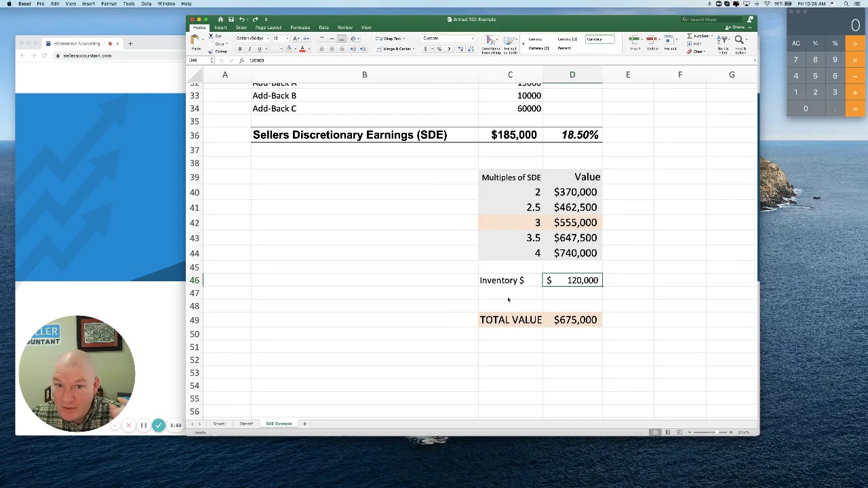Apply the Currency cell style
Image resolution: width=868 pixels, height=488 pixels.
click(x=600, y=39)
